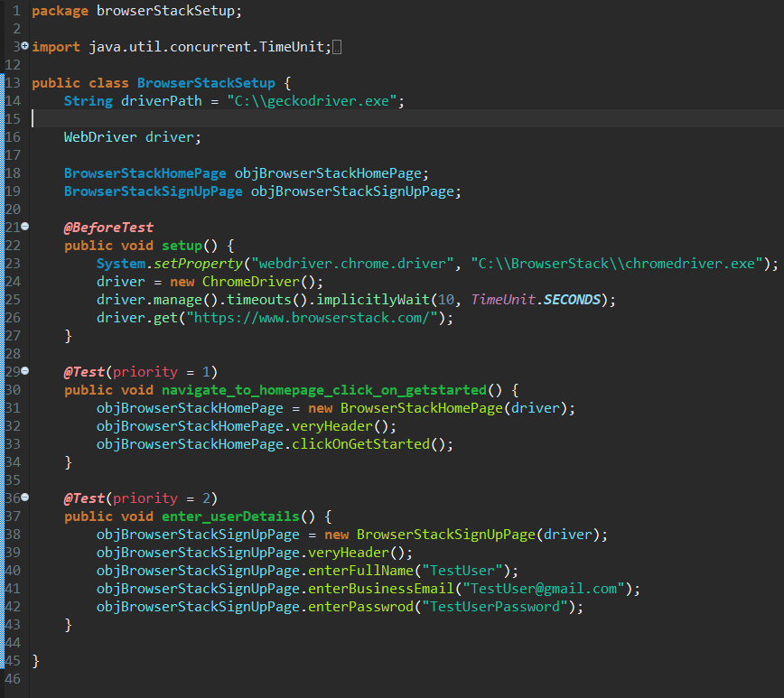Select the @BeforeTest annotation text

[107, 227]
